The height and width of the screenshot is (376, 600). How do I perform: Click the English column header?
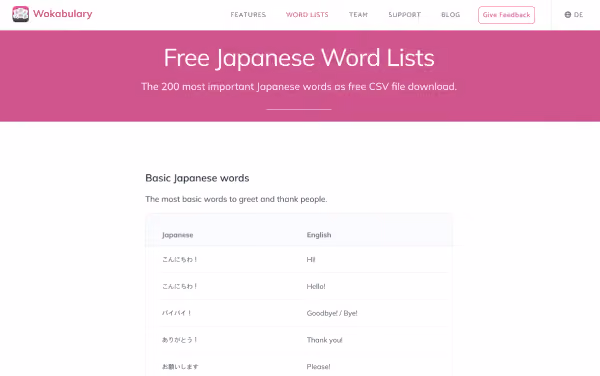[319, 235]
